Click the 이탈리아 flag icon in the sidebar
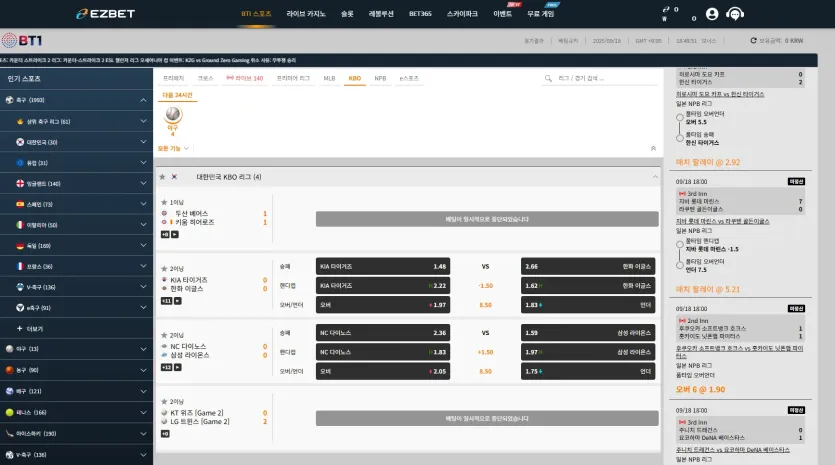835x465 pixels. (x=20, y=225)
